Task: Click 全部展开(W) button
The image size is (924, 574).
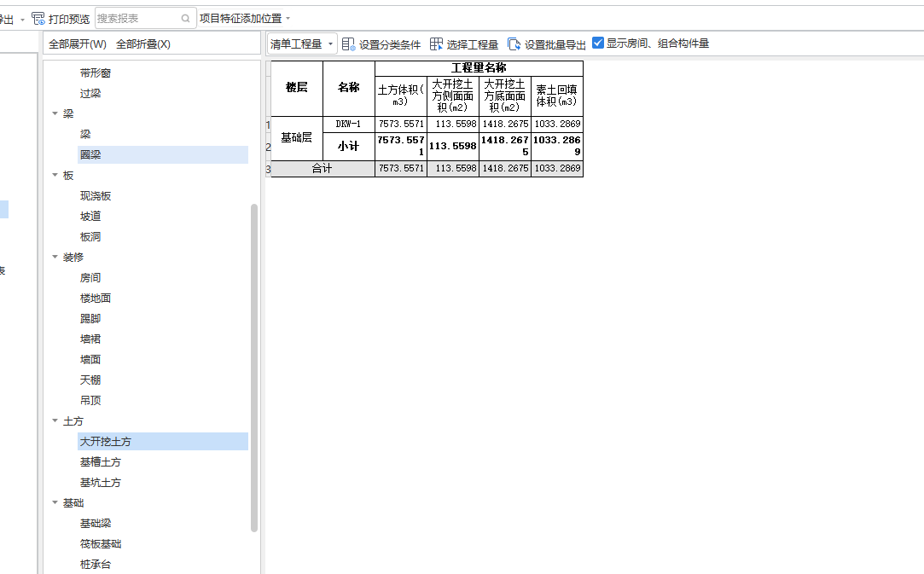Action: 78,44
